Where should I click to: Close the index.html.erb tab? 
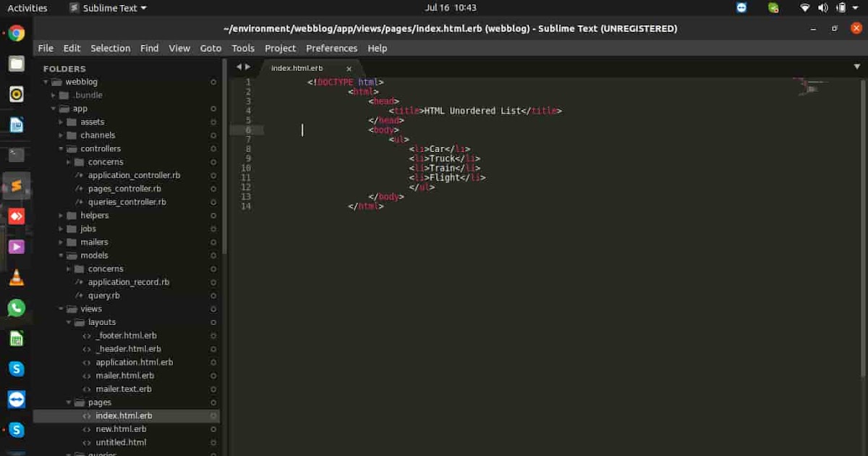[349, 69]
